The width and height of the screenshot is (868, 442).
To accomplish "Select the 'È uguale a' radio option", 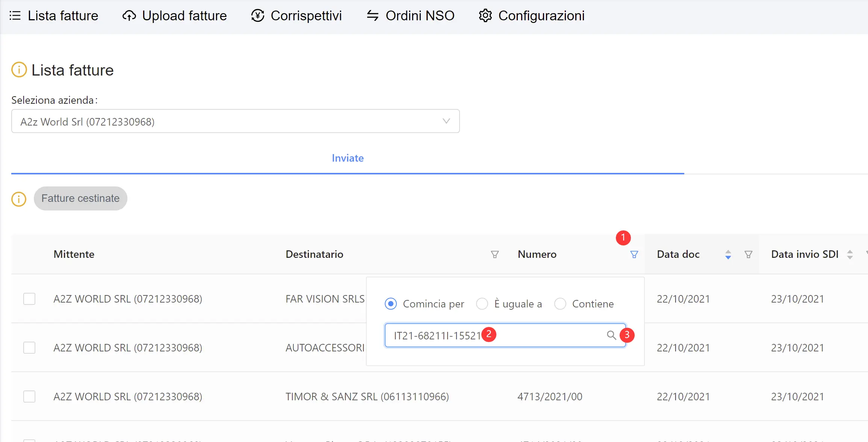I will [x=482, y=304].
